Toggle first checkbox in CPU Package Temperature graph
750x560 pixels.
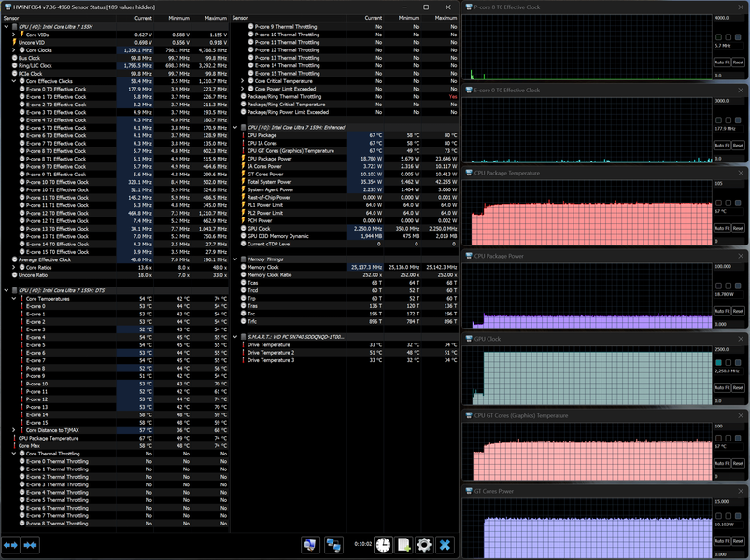coord(718,203)
